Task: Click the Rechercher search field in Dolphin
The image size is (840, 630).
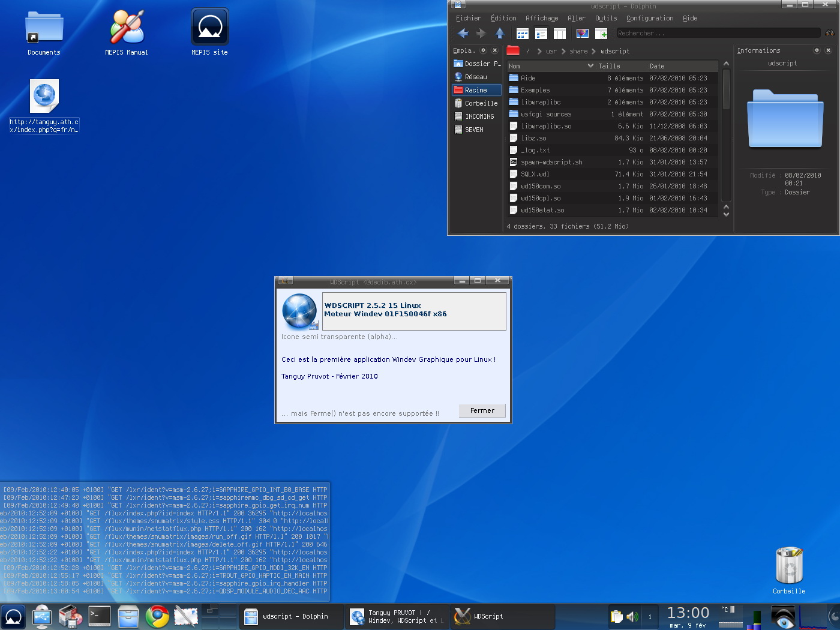Action: pos(718,33)
